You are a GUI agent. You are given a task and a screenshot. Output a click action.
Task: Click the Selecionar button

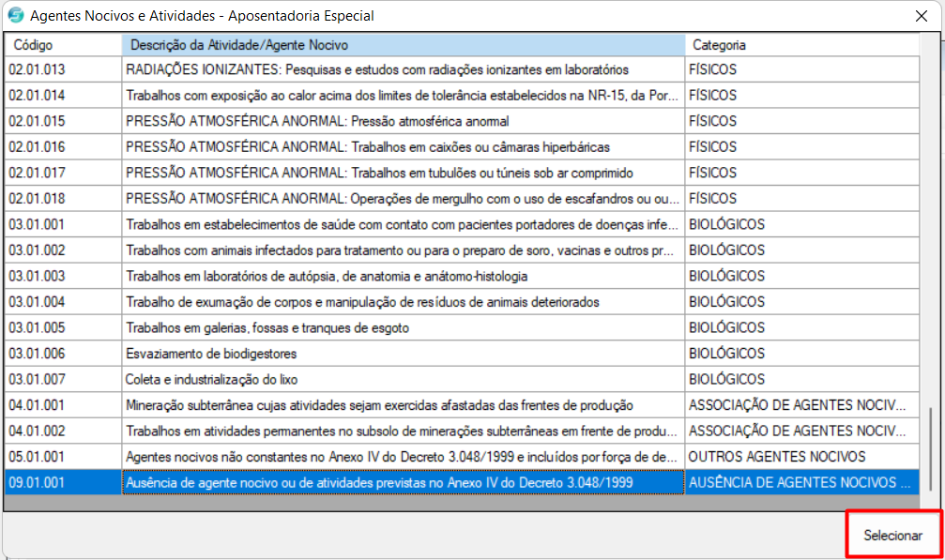(x=892, y=536)
